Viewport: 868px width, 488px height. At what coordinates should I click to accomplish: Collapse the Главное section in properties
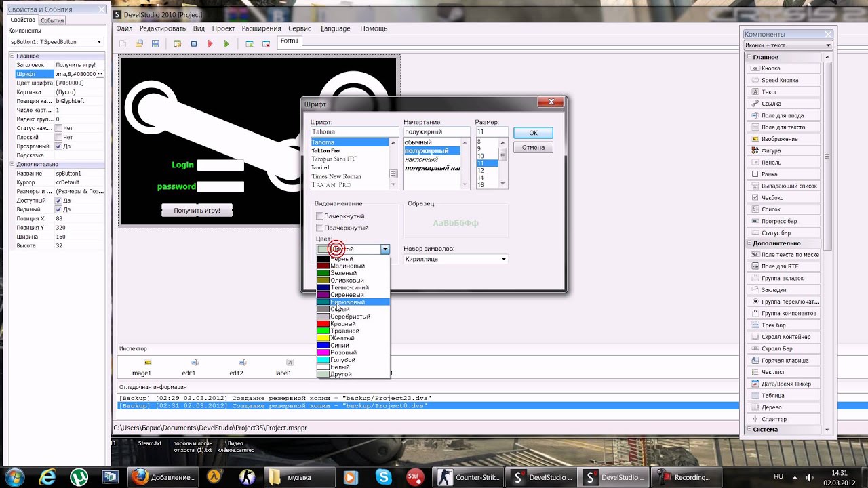(x=13, y=56)
